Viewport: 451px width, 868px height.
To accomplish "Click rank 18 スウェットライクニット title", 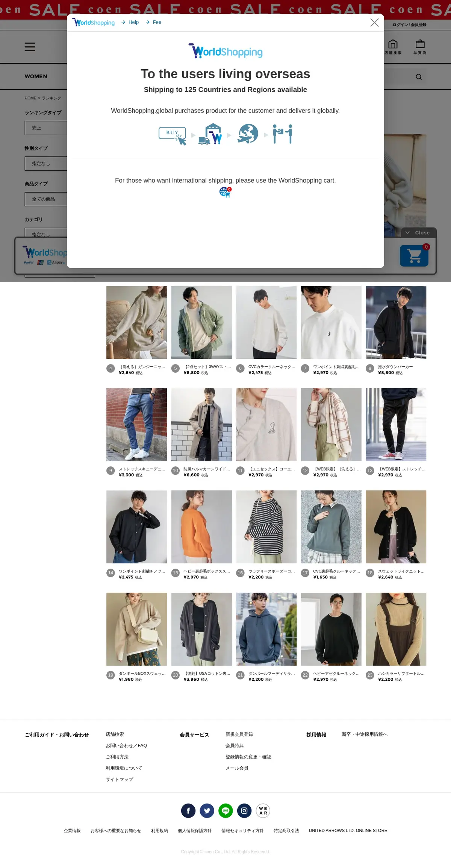I will pos(401,571).
